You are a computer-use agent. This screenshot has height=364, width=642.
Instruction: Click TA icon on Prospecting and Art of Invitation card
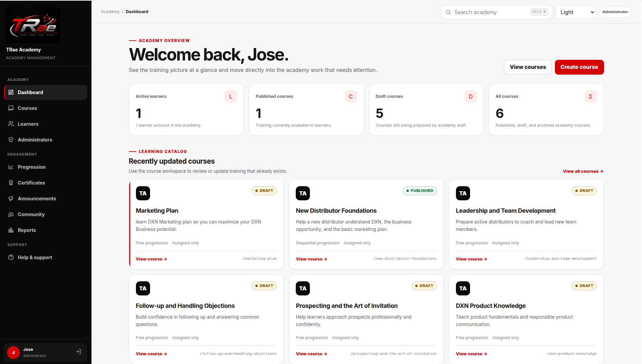coord(303,288)
